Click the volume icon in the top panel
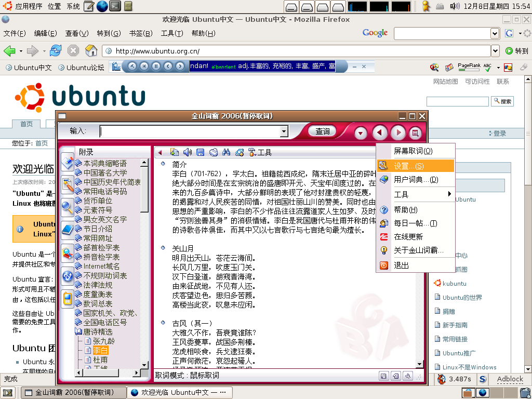The width and height of the screenshot is (532, 399). click(455, 6)
